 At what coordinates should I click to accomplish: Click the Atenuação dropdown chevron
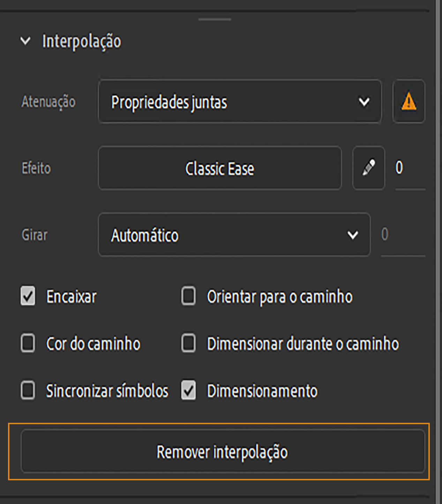(x=364, y=101)
